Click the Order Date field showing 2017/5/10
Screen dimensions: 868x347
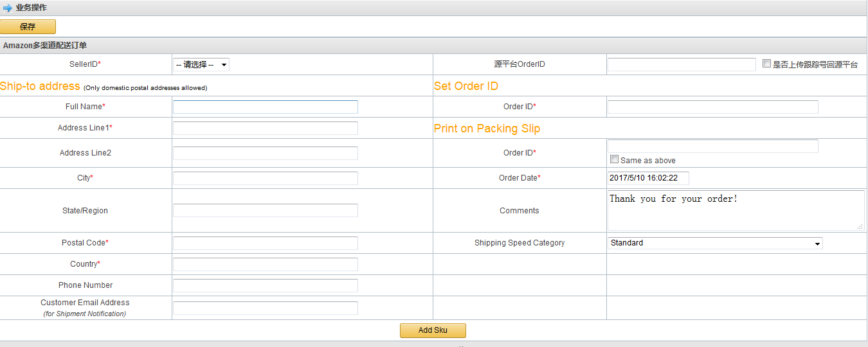[648, 178]
